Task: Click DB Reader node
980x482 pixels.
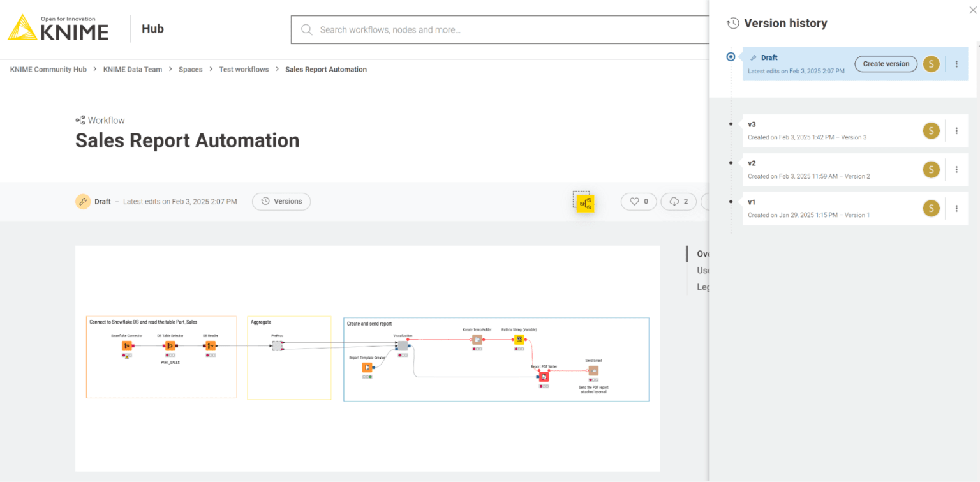Action: tap(211, 345)
